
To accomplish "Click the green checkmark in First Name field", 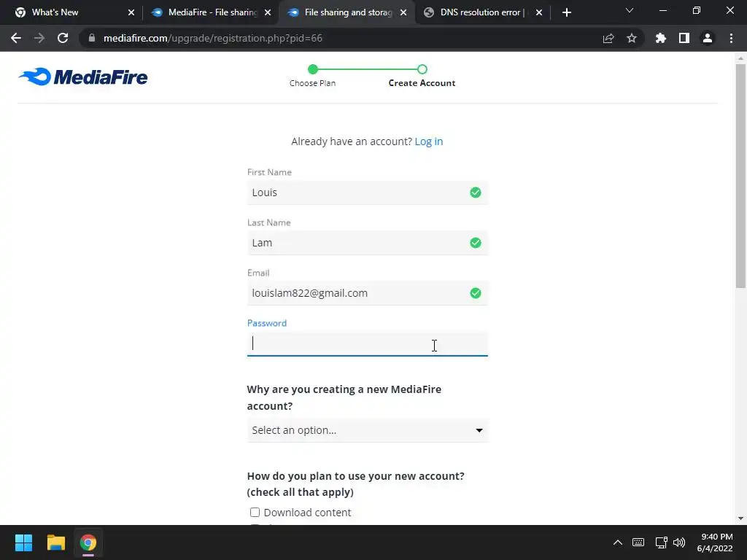I will point(476,192).
